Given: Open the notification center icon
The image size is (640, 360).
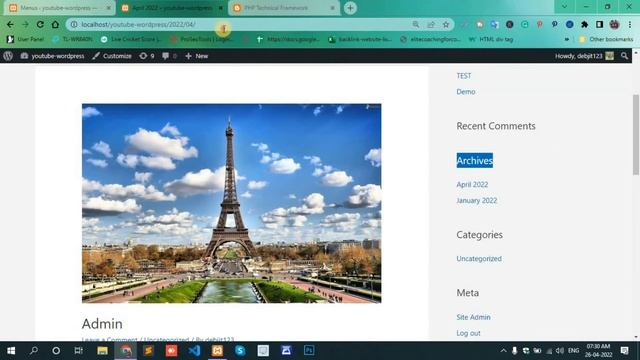Looking at the screenshot, I should 624,351.
